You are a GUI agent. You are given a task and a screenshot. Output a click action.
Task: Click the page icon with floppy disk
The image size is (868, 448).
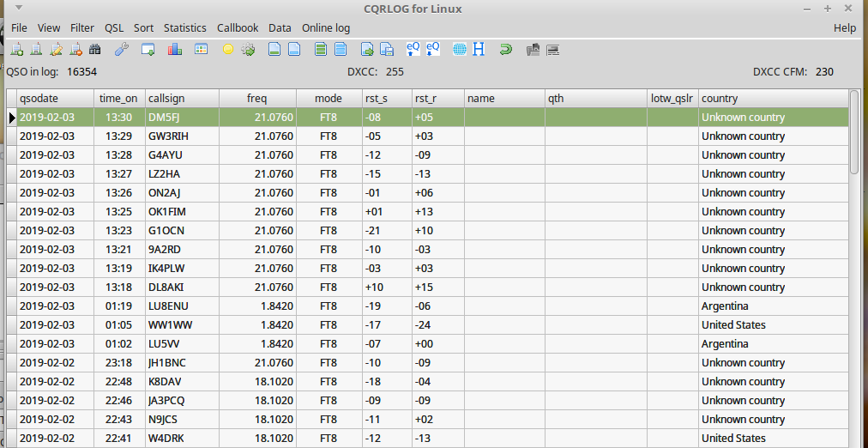click(387, 50)
